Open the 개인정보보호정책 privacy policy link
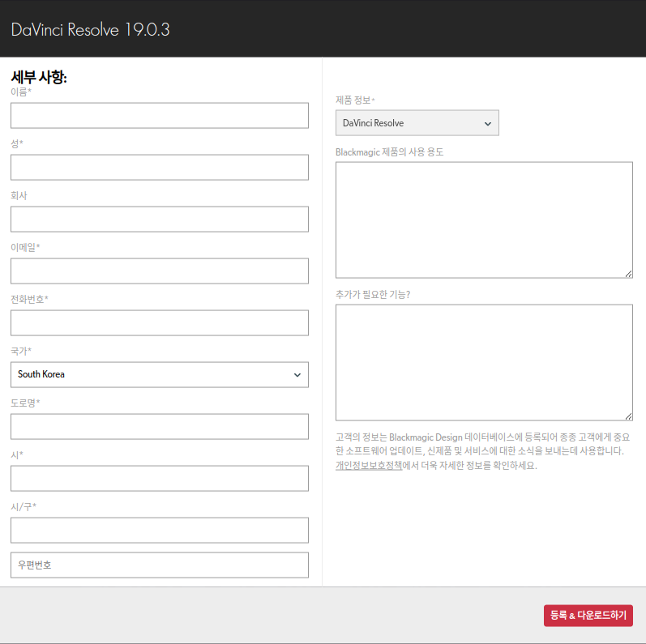 tap(369, 465)
